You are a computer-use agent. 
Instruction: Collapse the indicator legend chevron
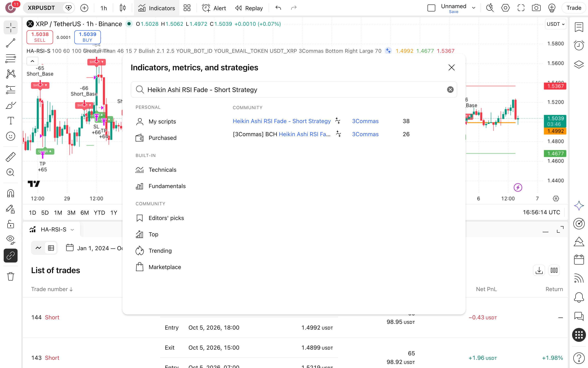(x=32, y=61)
